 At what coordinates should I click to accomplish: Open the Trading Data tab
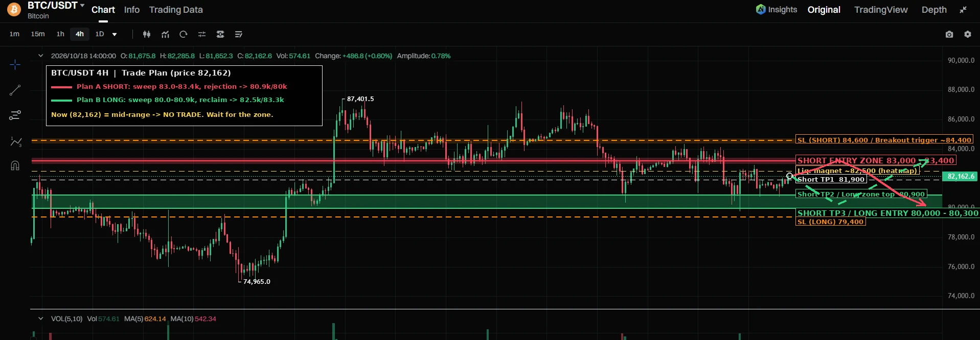point(176,10)
